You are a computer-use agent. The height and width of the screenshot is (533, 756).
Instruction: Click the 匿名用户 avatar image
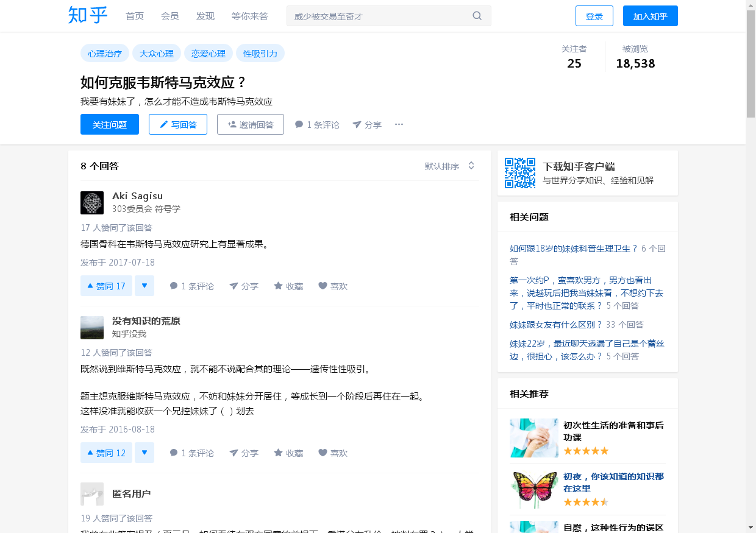pos(92,494)
